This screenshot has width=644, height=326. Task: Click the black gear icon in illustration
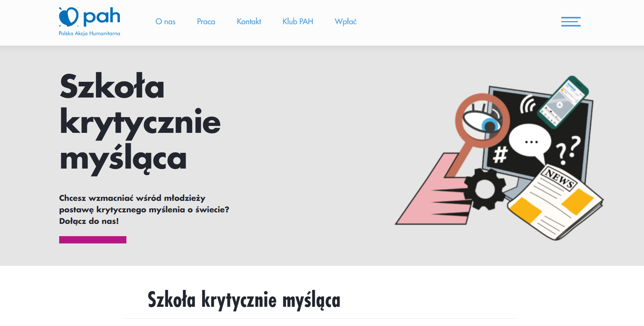(x=485, y=189)
